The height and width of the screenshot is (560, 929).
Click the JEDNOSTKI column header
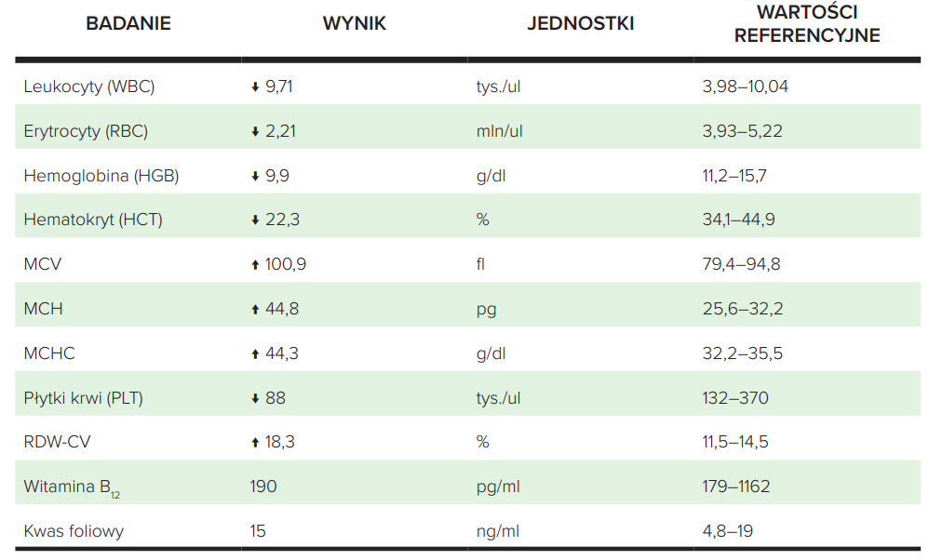coord(581,24)
